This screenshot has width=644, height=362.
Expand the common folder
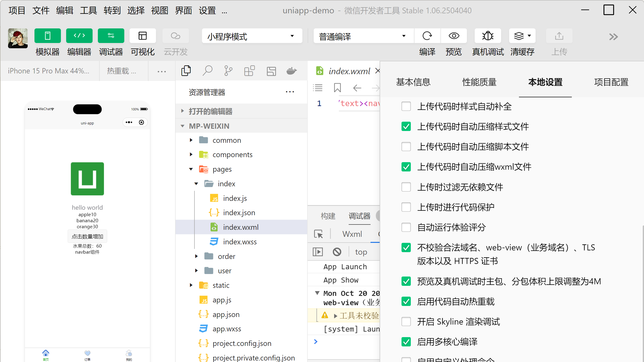point(226,140)
